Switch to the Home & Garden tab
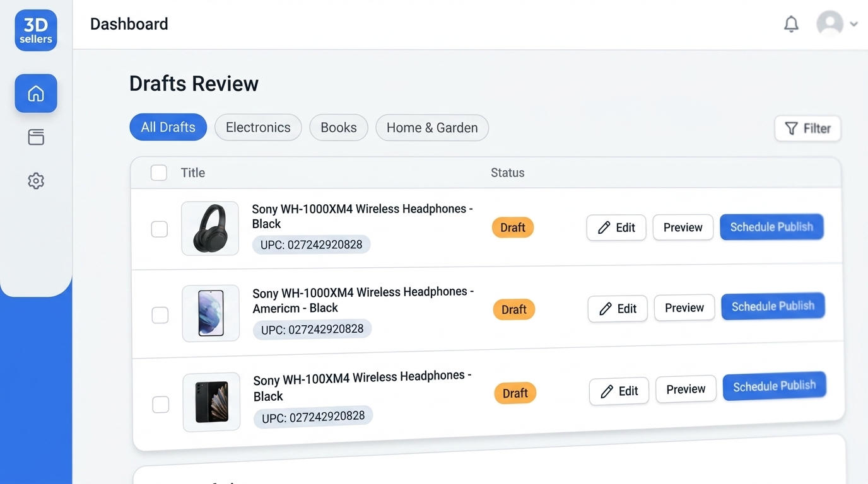Viewport: 868px width, 484px height. pos(432,127)
